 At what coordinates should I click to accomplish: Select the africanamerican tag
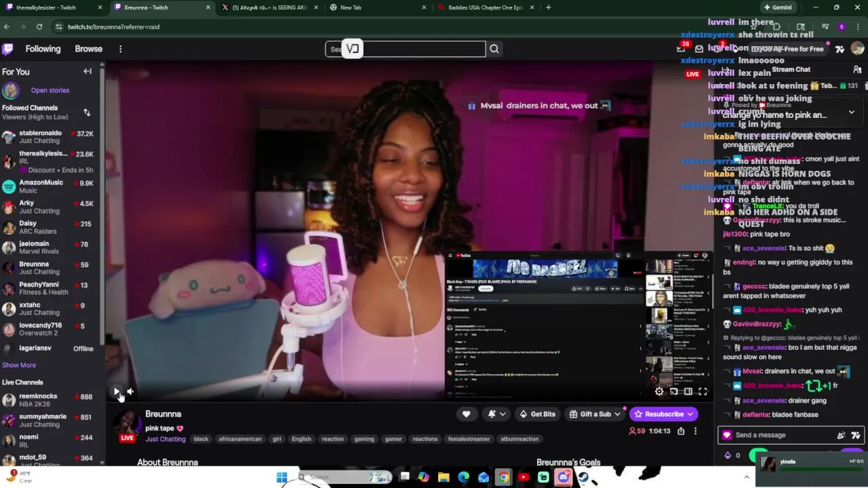(240, 439)
